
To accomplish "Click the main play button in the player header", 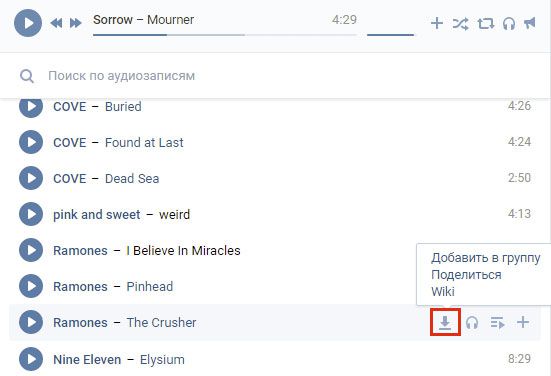I will (x=28, y=23).
